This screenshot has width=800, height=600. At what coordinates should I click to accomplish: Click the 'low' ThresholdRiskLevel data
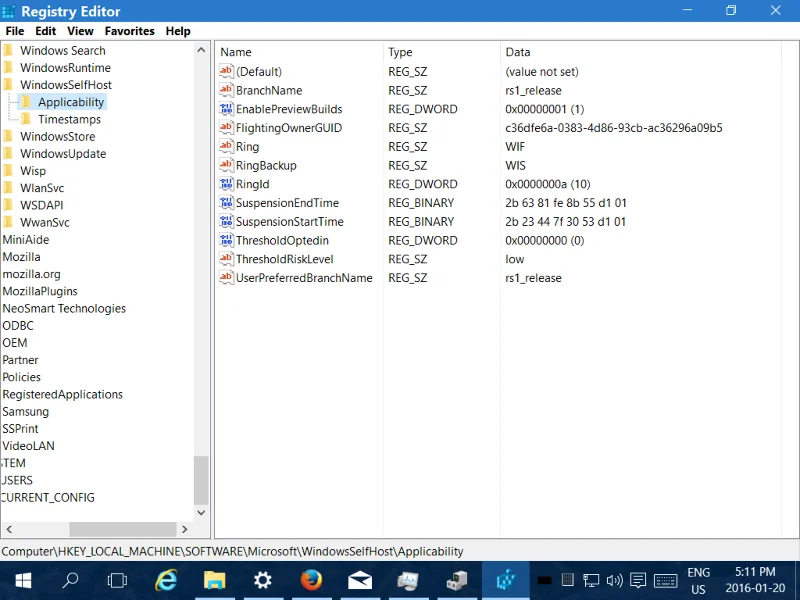514,259
